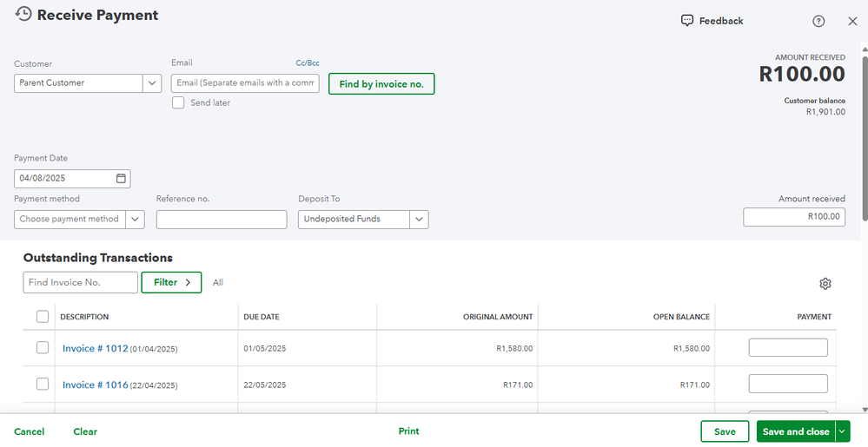Open the Save and close arrow menu
This screenshot has width=868, height=447.
(842, 431)
